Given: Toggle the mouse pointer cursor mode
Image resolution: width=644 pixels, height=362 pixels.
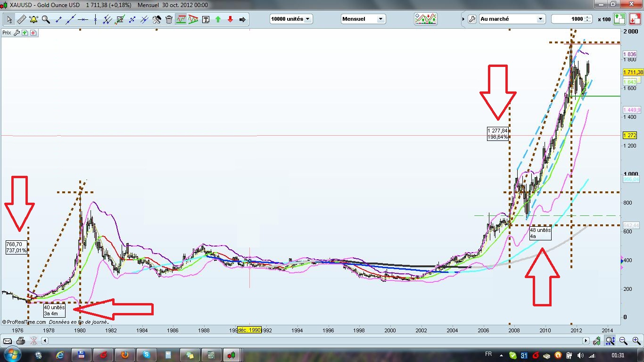Looking at the screenshot, I should (x=9, y=19).
